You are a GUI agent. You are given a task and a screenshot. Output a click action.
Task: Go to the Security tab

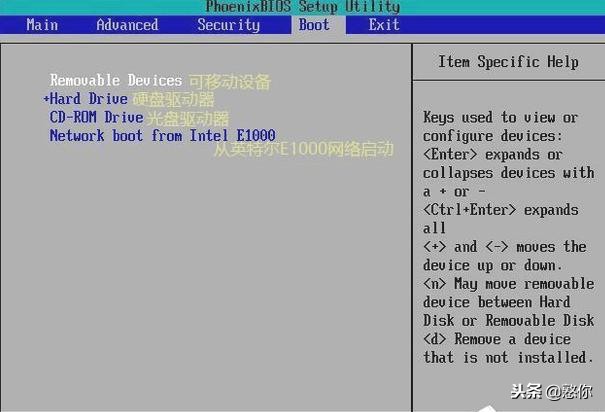pos(228,25)
